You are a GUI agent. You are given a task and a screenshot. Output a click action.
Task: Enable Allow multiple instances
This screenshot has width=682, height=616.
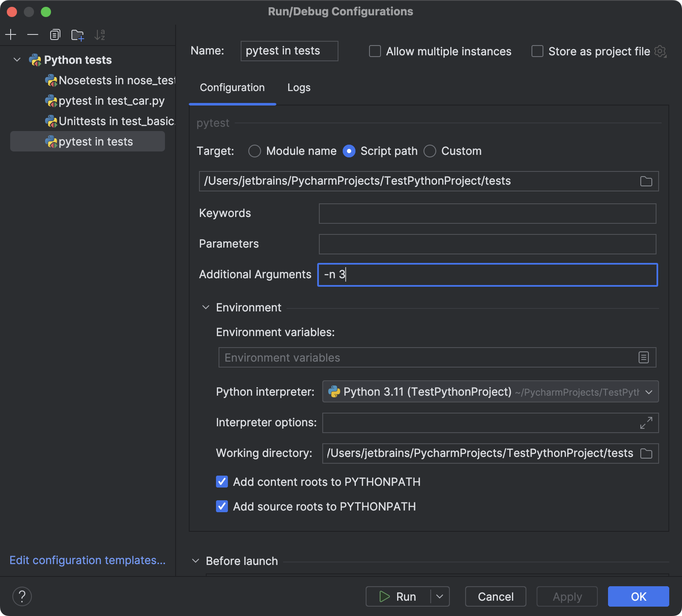coord(374,51)
